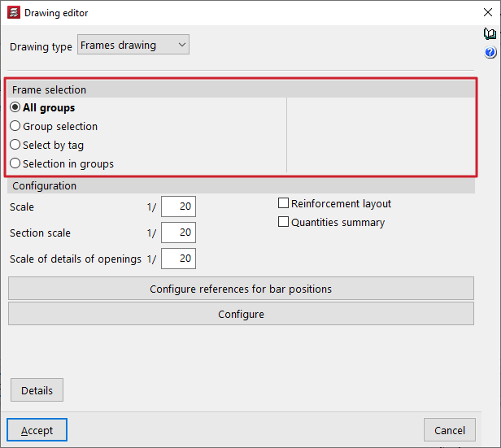
Task: Choose the Group selection option
Action: (x=15, y=126)
